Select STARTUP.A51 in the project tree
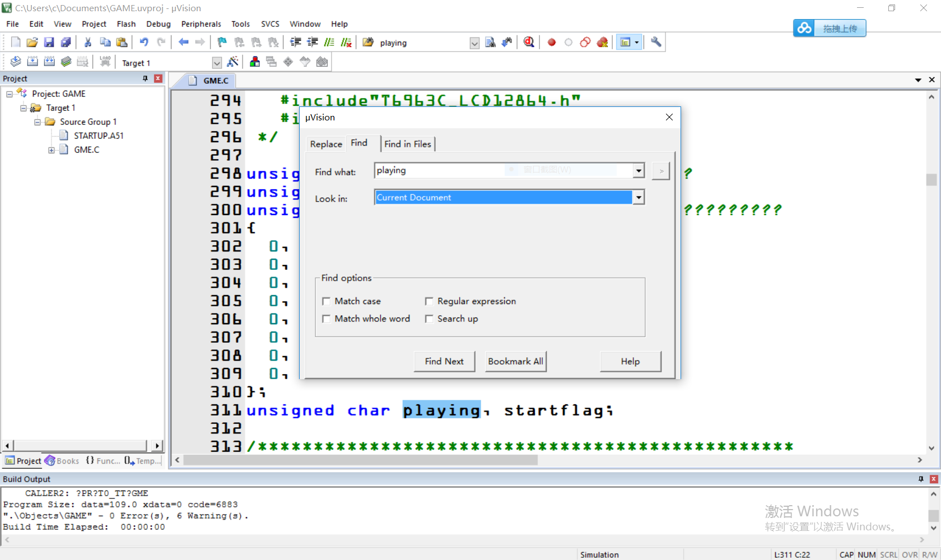The width and height of the screenshot is (941, 560). click(99, 136)
